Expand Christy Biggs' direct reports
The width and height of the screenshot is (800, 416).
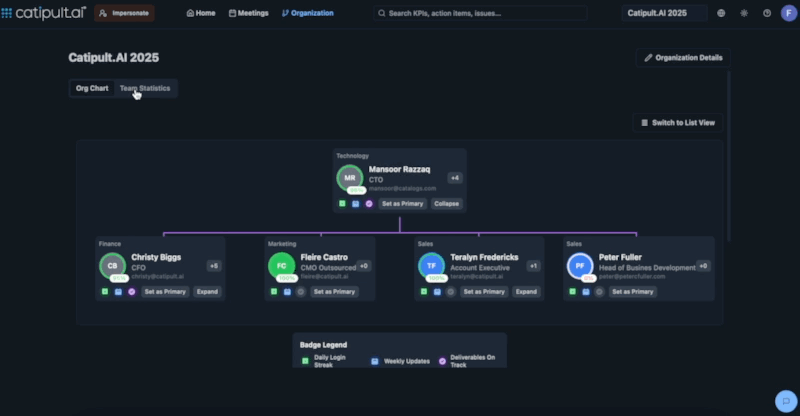[206, 292]
